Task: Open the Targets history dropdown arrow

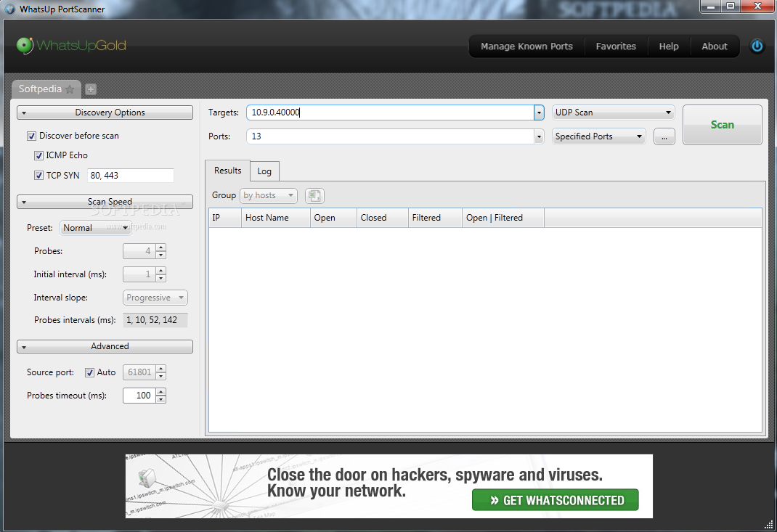Action: [x=539, y=112]
